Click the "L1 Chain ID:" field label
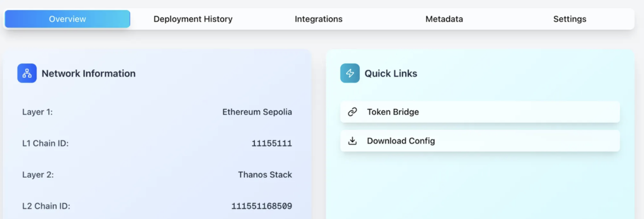 click(45, 144)
